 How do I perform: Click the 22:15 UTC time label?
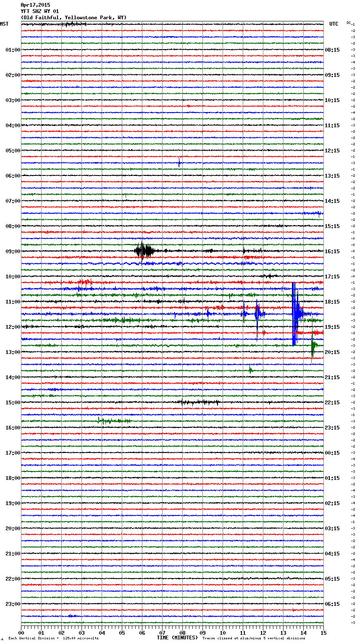point(332,403)
